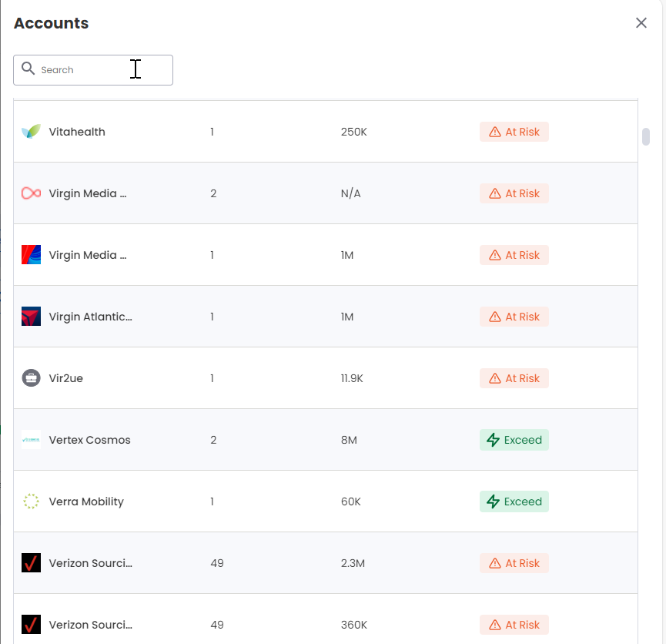666x644 pixels.
Task: Click the Search input field
Action: click(93, 69)
